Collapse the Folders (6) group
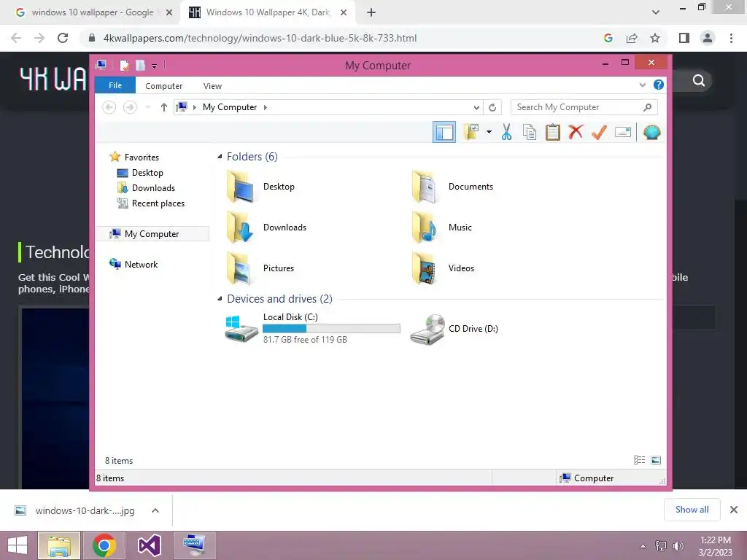Image resolution: width=747 pixels, height=560 pixels. point(220,157)
